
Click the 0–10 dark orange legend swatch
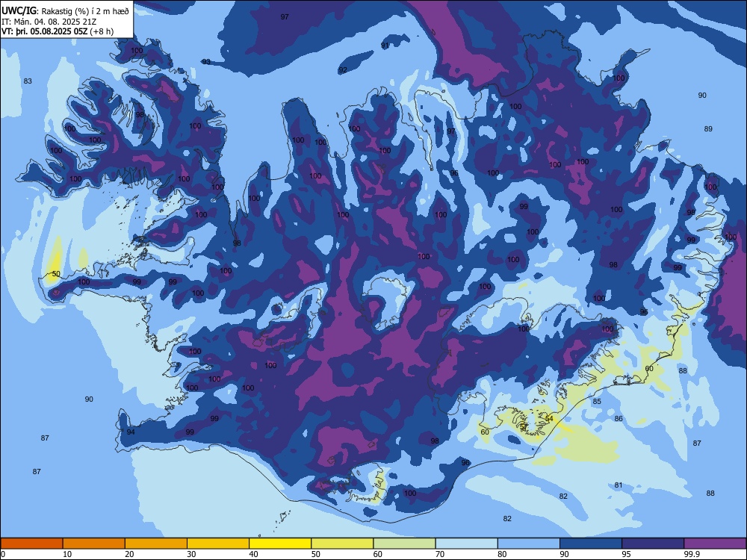[31, 544]
